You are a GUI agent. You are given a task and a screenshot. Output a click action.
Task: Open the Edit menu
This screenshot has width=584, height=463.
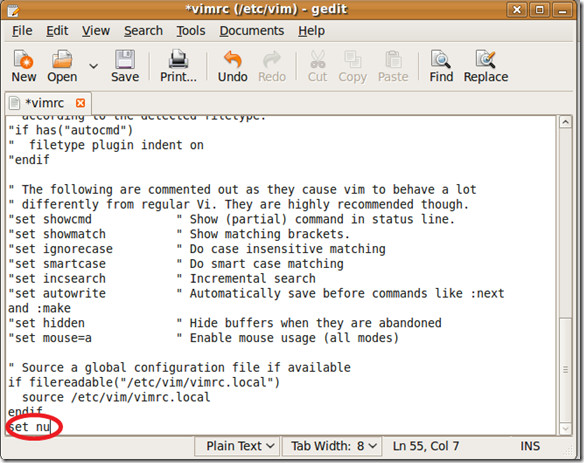(x=57, y=31)
